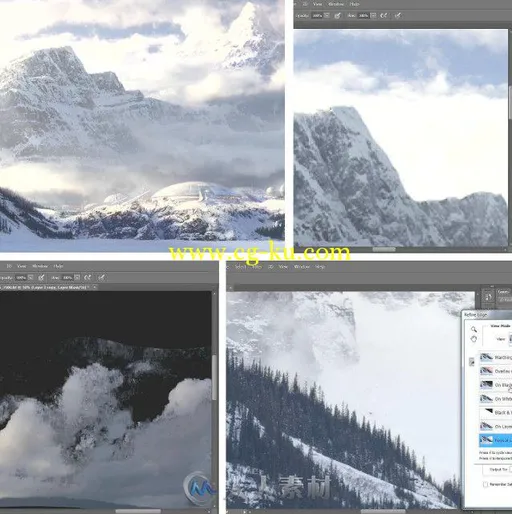Toggle pressure for size icon in the mountain peak window
Viewport: 512px width, 514px height.
(x=398, y=15)
